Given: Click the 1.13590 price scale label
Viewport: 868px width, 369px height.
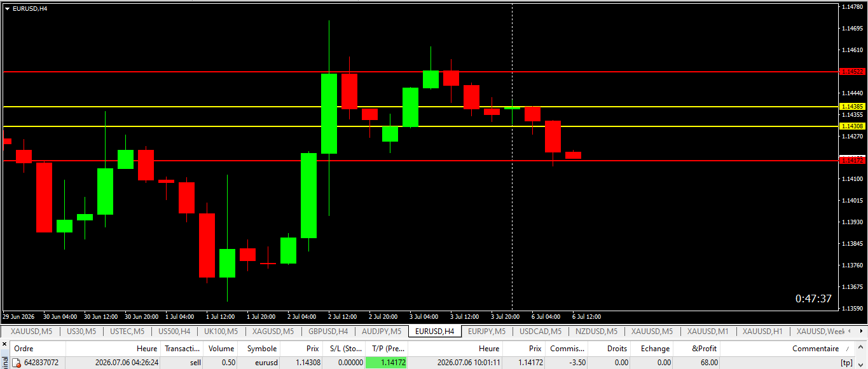Looking at the screenshot, I should (852, 309).
